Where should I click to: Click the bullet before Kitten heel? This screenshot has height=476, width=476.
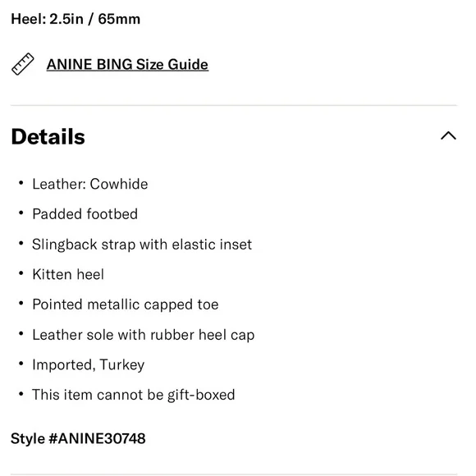(21, 273)
